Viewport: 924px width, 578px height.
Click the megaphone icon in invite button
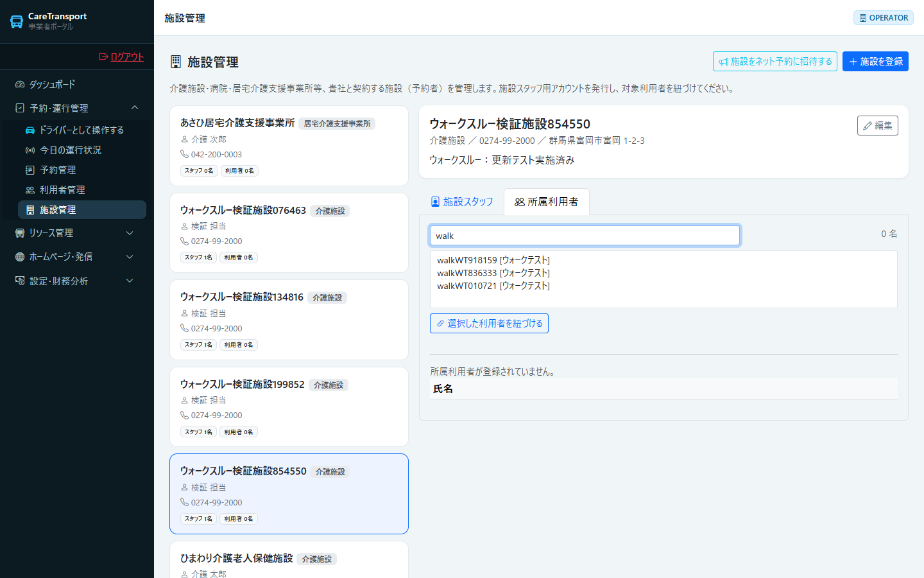tap(724, 62)
